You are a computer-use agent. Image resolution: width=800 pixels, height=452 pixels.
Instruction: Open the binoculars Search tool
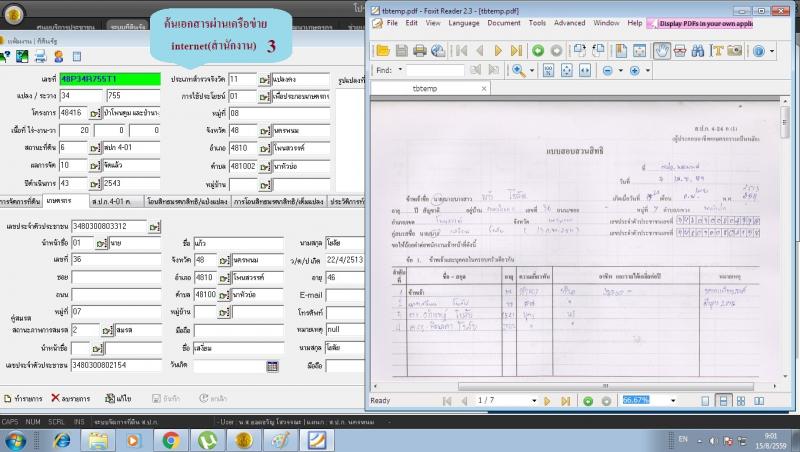pyautogui.click(x=697, y=51)
